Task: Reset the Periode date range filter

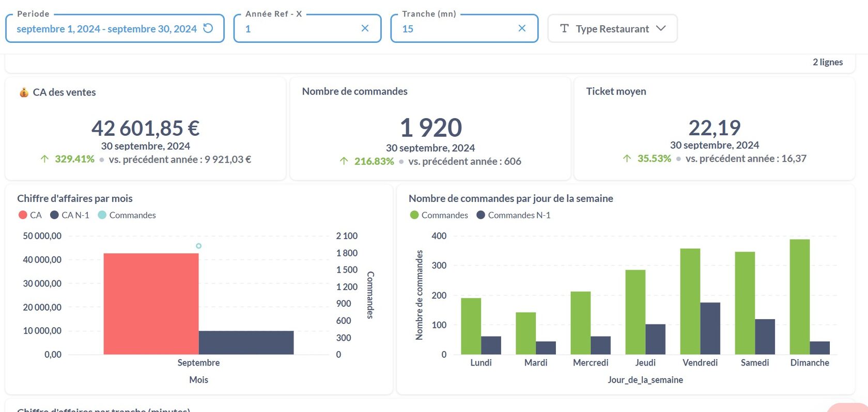Action: click(x=208, y=28)
